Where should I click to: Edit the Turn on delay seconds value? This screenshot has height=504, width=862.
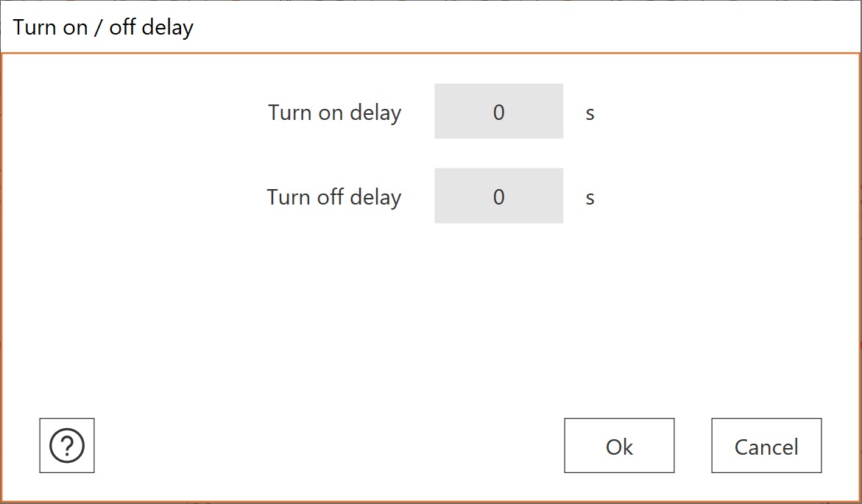(498, 112)
